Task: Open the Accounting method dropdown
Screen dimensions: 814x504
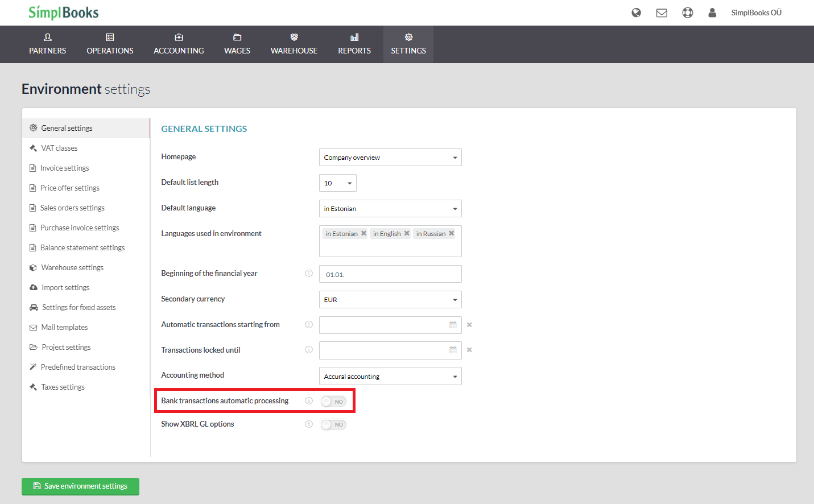Action: [x=390, y=376]
